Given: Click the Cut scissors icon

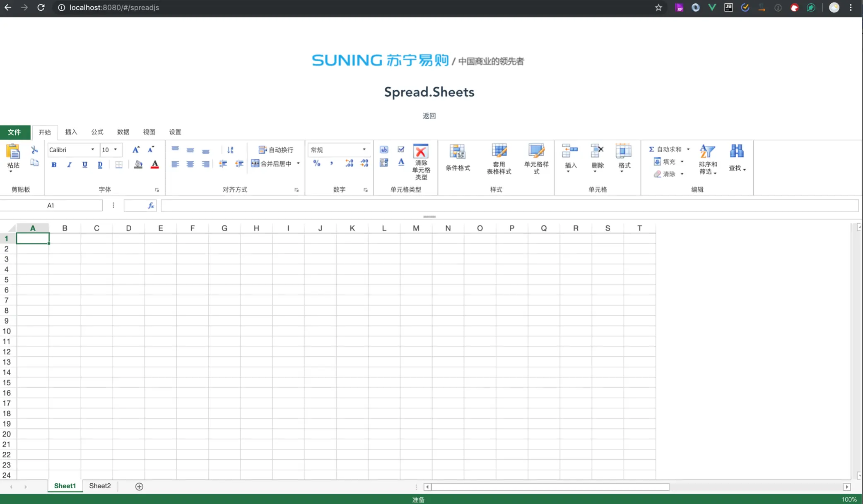Looking at the screenshot, I should [x=34, y=150].
